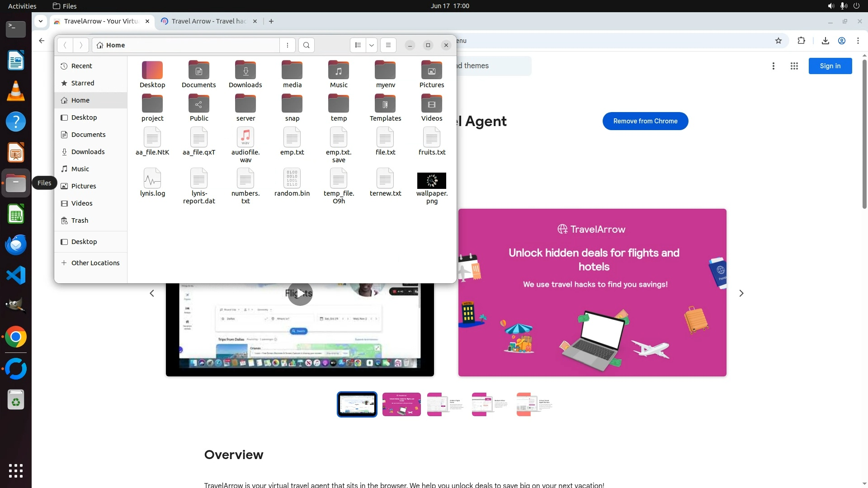Open the Files hamburger main menu
Image resolution: width=868 pixels, height=488 pixels.
pyautogui.click(x=388, y=45)
